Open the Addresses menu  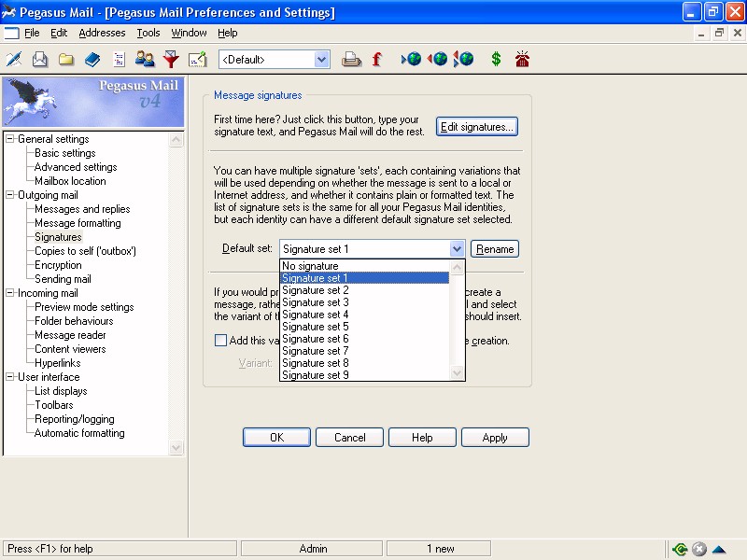(102, 33)
